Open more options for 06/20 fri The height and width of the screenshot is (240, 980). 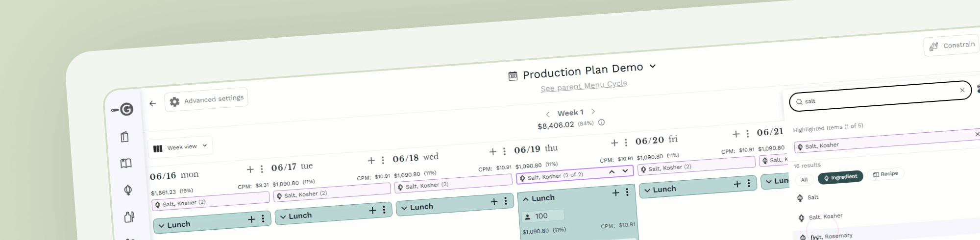(x=747, y=133)
